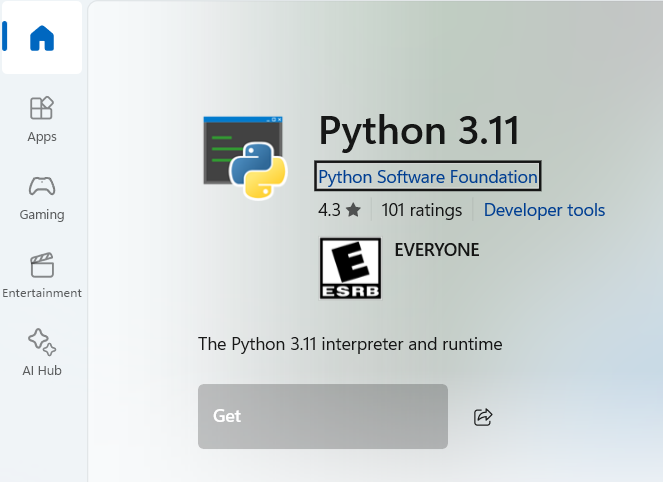The height and width of the screenshot is (482, 663).
Task: Click the ESRB Everyone rating badge
Action: click(x=349, y=268)
